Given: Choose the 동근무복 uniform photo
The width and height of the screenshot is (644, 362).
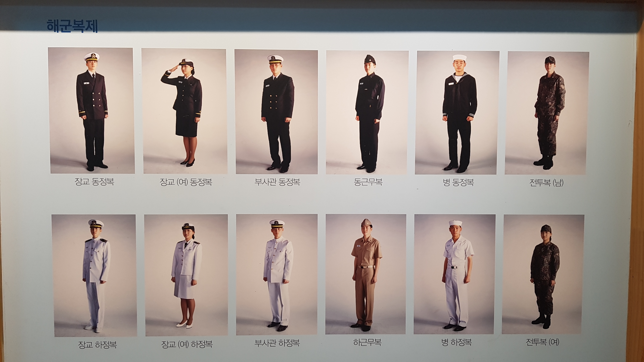Looking at the screenshot, I should [x=367, y=112].
